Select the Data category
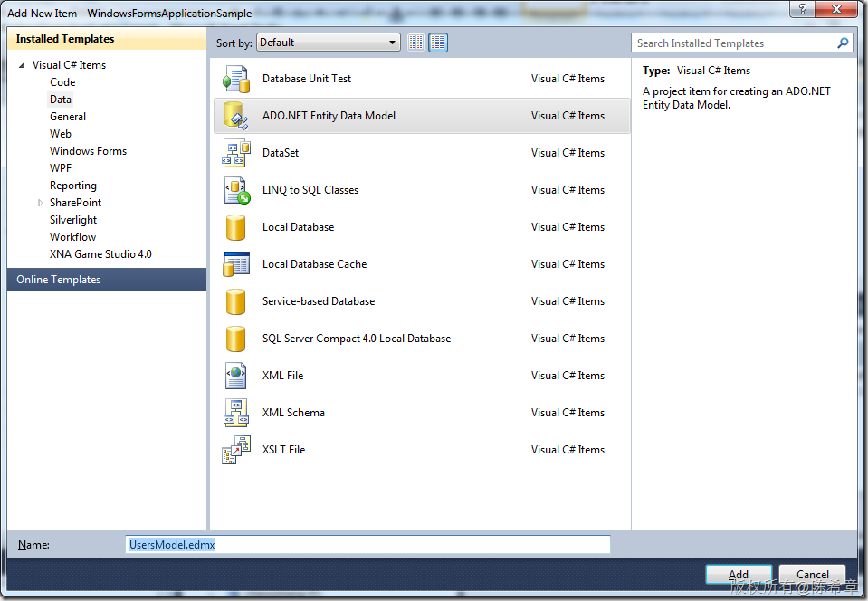Viewport: 868px width, 601px height. (x=61, y=100)
